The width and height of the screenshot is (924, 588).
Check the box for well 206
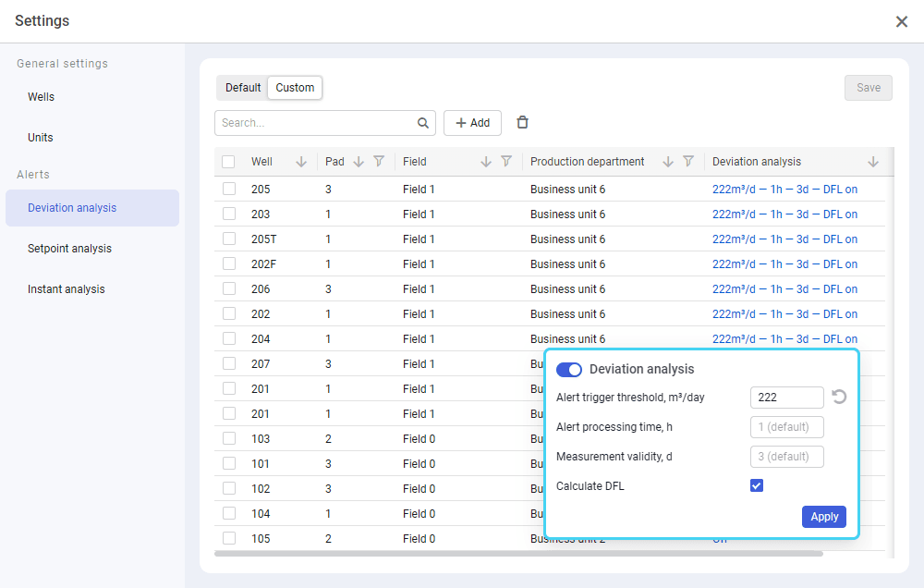(x=229, y=288)
